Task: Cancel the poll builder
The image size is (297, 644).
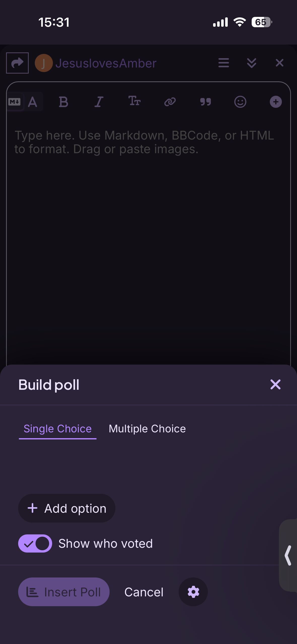Action: pyautogui.click(x=144, y=592)
